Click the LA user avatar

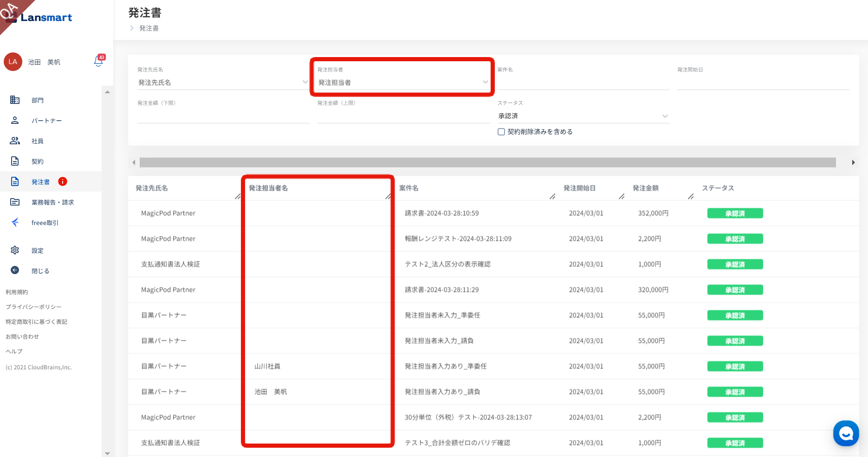coord(13,62)
